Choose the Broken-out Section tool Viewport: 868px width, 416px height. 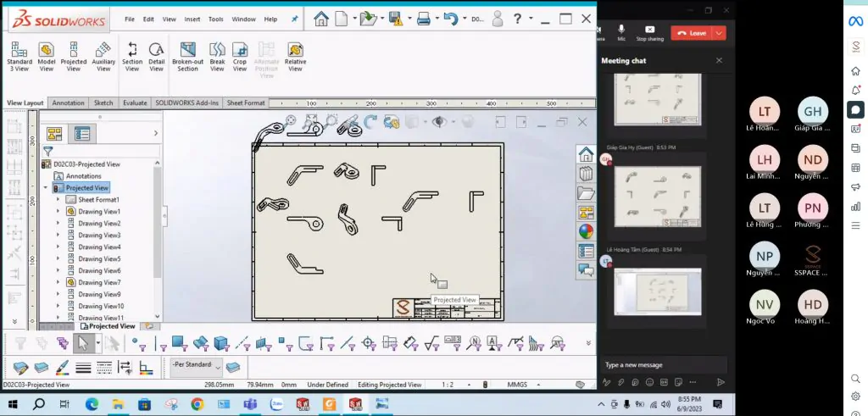[187, 57]
